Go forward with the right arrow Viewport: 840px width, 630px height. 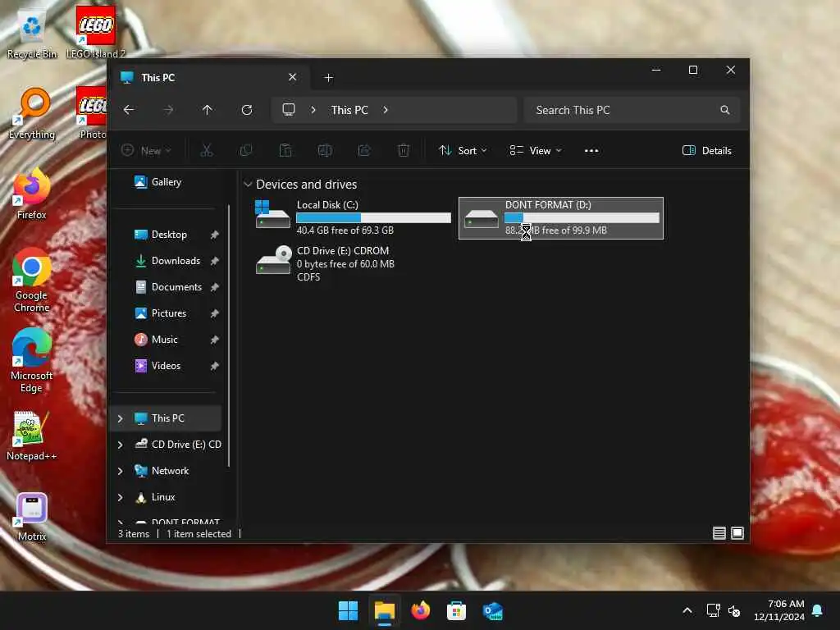(168, 110)
